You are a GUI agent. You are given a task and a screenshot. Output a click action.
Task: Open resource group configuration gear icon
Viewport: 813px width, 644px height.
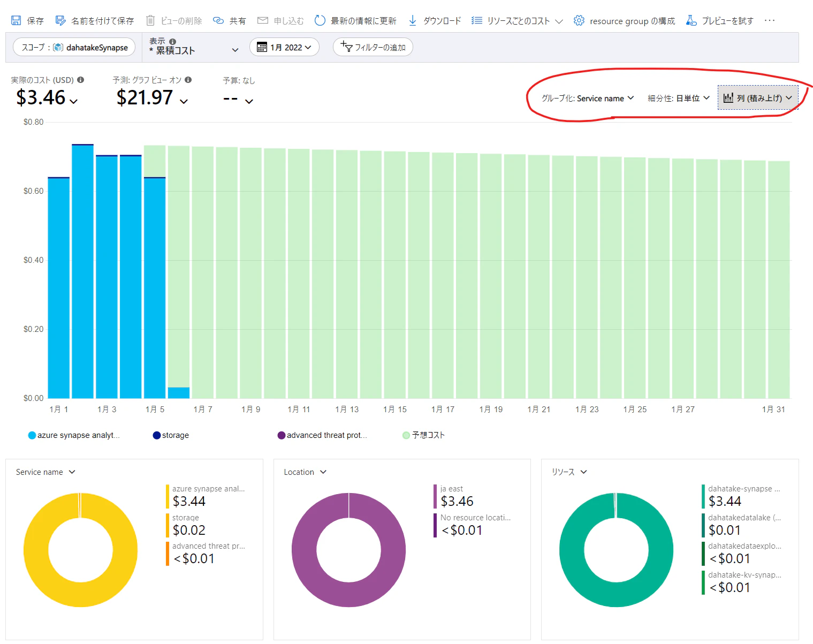click(579, 20)
